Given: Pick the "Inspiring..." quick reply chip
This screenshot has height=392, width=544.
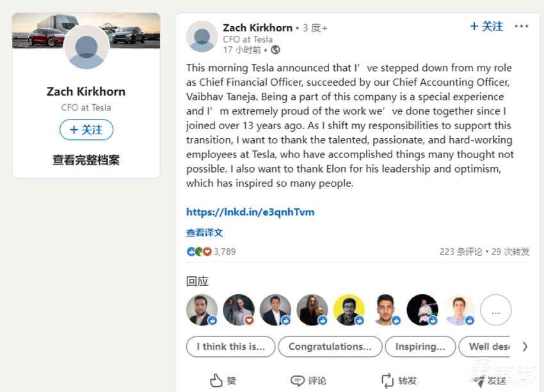Looking at the screenshot, I should (420, 347).
